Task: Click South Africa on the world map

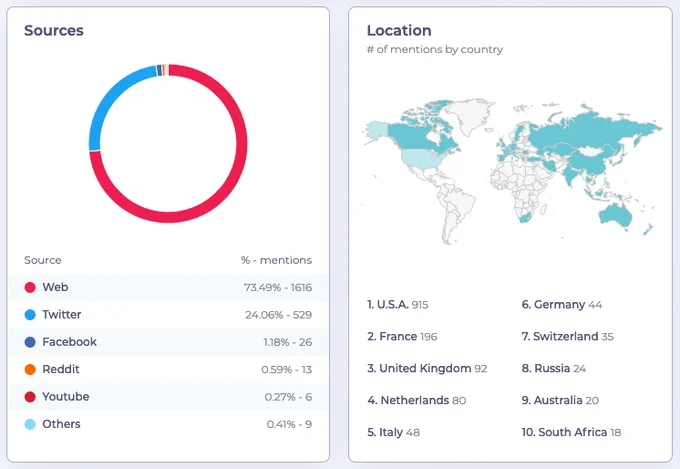Action: pos(525,217)
